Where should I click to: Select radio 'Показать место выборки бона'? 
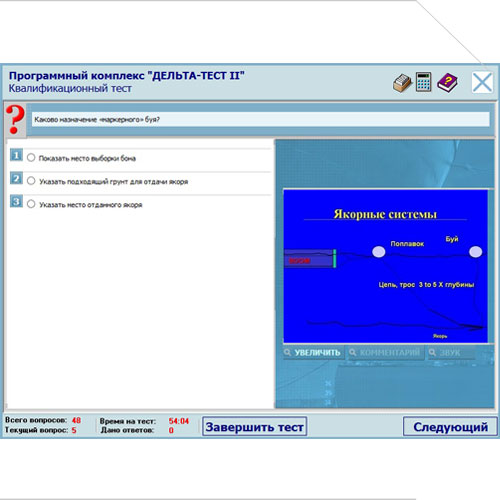31,158
